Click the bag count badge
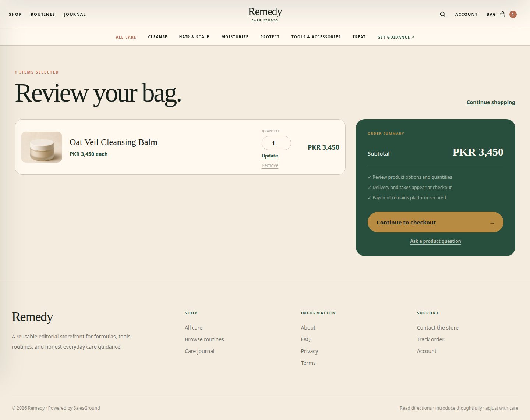Image resolution: width=530 pixels, height=420 pixels. click(x=513, y=14)
